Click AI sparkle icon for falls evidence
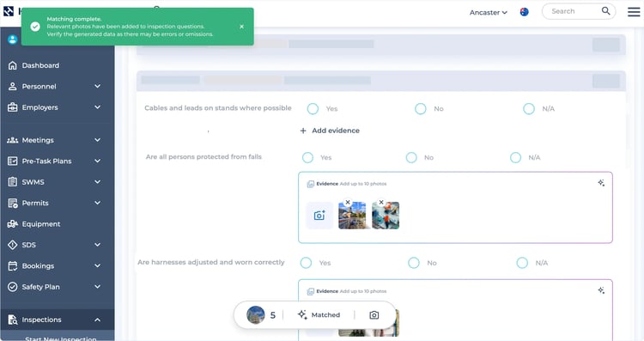This screenshot has height=341, width=644. point(601,183)
